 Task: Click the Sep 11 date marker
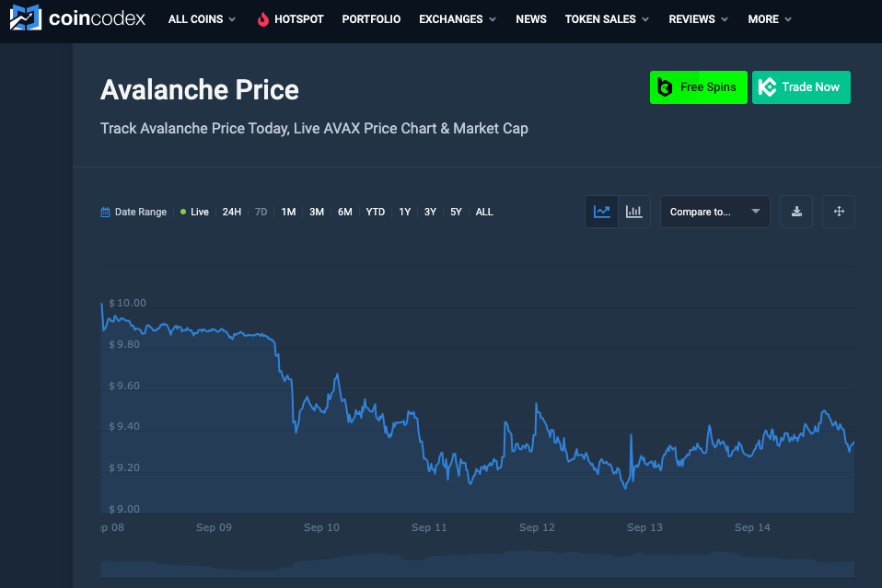tap(429, 527)
